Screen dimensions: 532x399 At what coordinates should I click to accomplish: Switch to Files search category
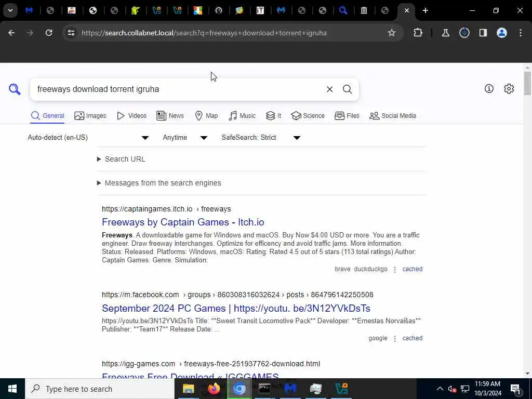point(347,116)
